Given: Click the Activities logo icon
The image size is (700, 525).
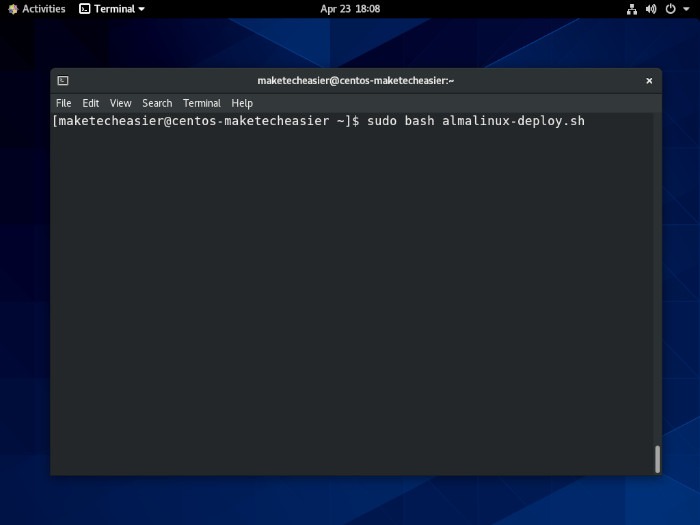Looking at the screenshot, I should click(x=13, y=9).
